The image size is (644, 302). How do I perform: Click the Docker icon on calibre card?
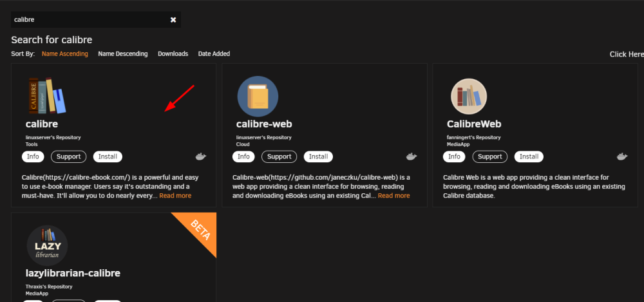click(x=200, y=156)
